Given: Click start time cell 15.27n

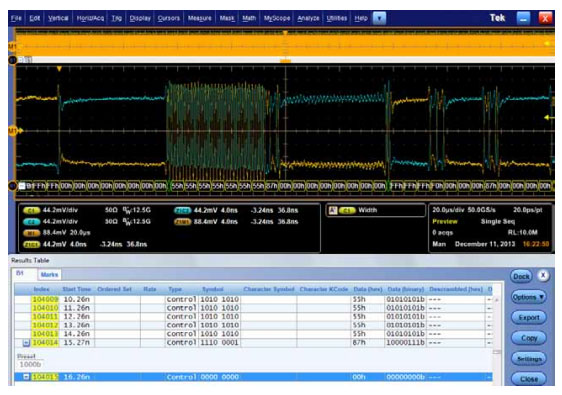Looking at the screenshot, I should [77, 343].
